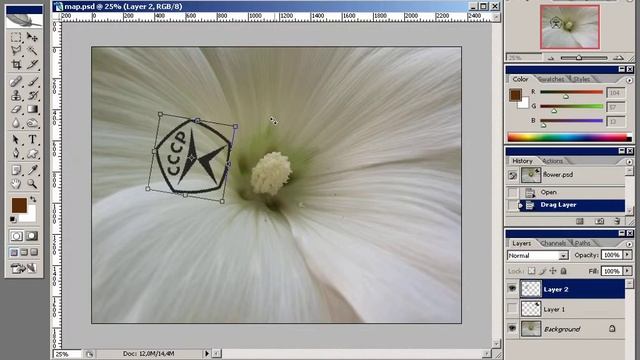
Task: Select the Hand tool
Action: [x=16, y=184]
